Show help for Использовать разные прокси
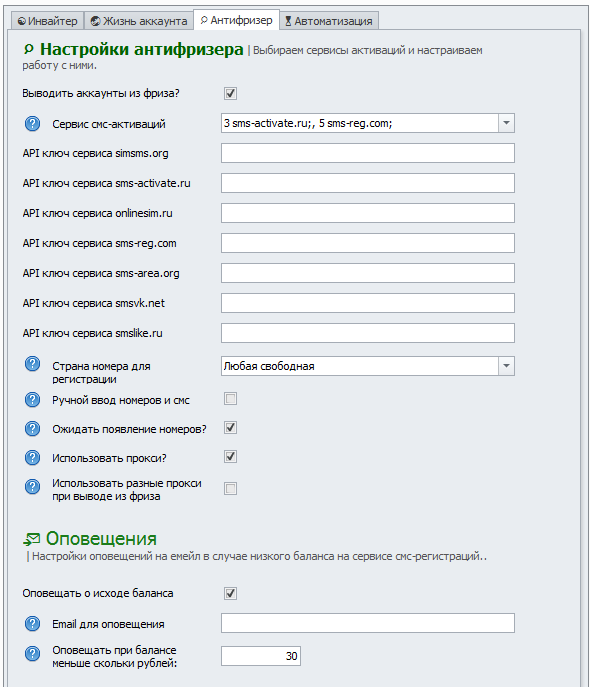Image resolution: width=590 pixels, height=687 pixels. click(32, 486)
